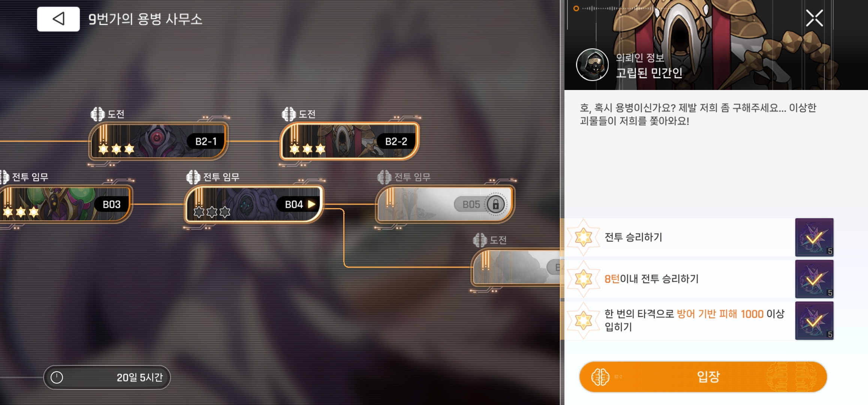Click the star icon beside 전투 승리하기
The width and height of the screenshot is (868, 405).
pyautogui.click(x=584, y=237)
